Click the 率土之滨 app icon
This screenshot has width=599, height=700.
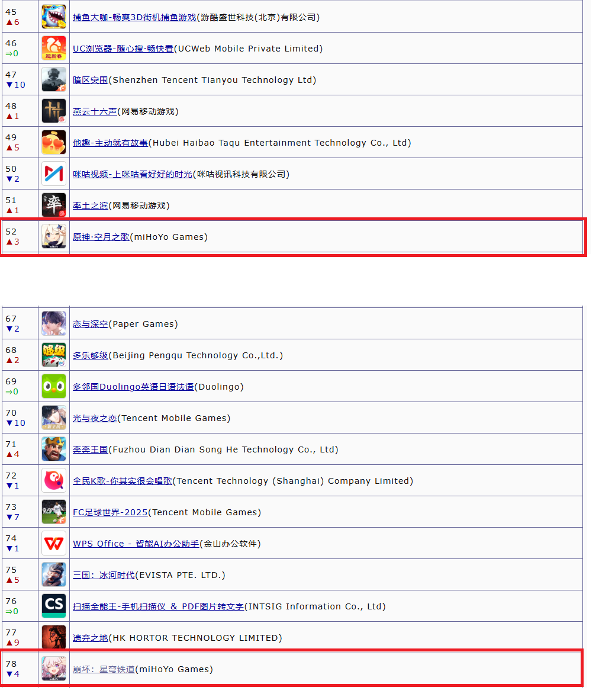[x=54, y=205]
